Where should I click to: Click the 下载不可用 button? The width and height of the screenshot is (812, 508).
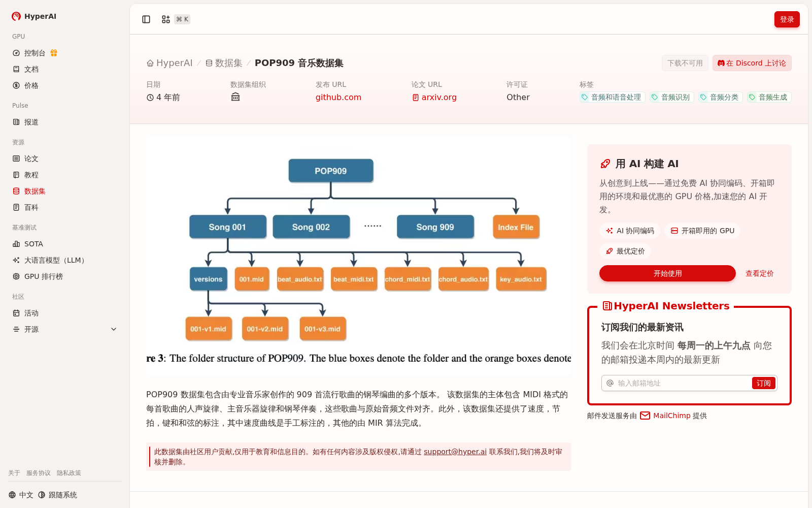[685, 63]
